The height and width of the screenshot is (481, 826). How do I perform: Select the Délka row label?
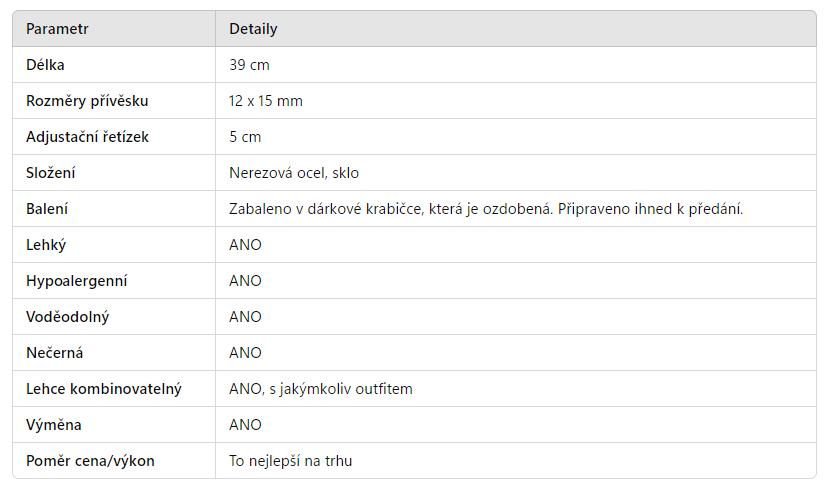pyautogui.click(x=46, y=65)
